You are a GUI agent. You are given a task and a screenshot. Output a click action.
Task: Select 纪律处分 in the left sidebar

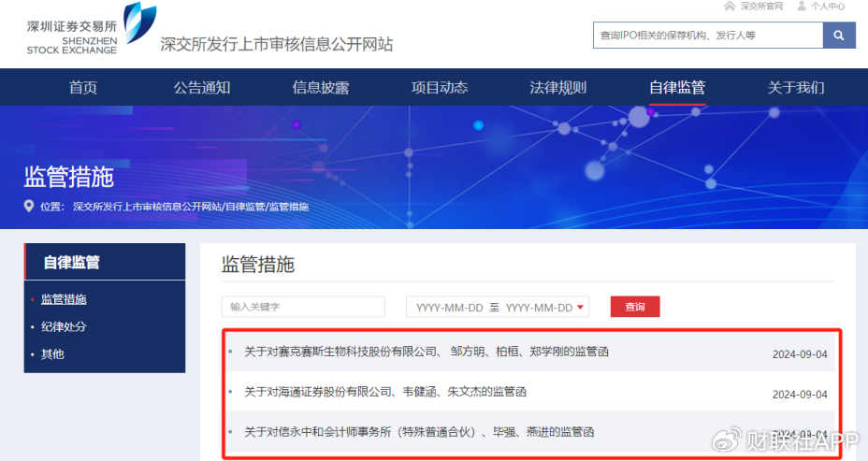(64, 327)
